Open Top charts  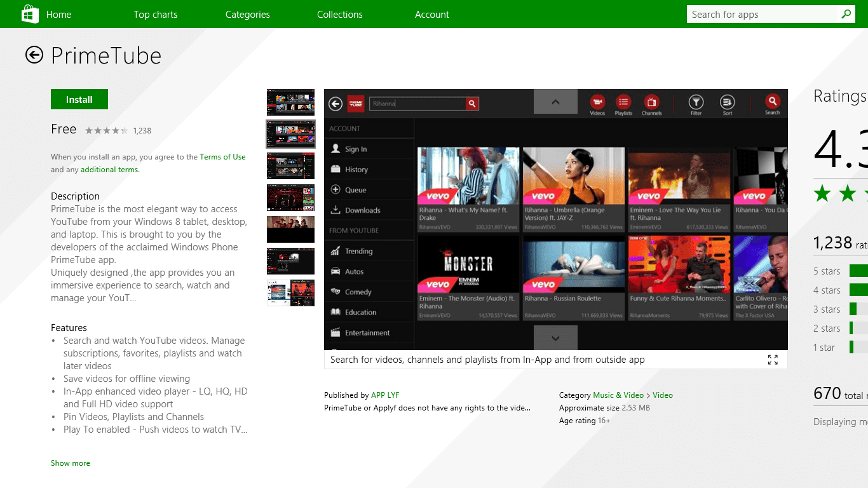click(156, 14)
